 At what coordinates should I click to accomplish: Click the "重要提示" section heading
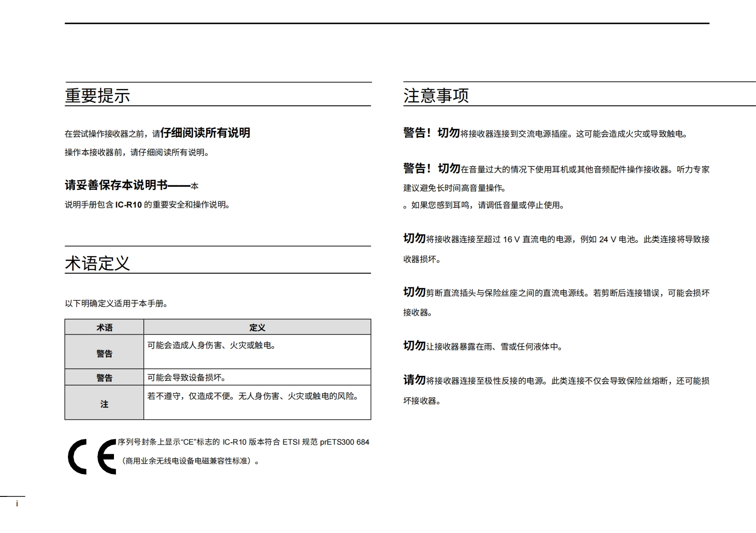coord(97,95)
